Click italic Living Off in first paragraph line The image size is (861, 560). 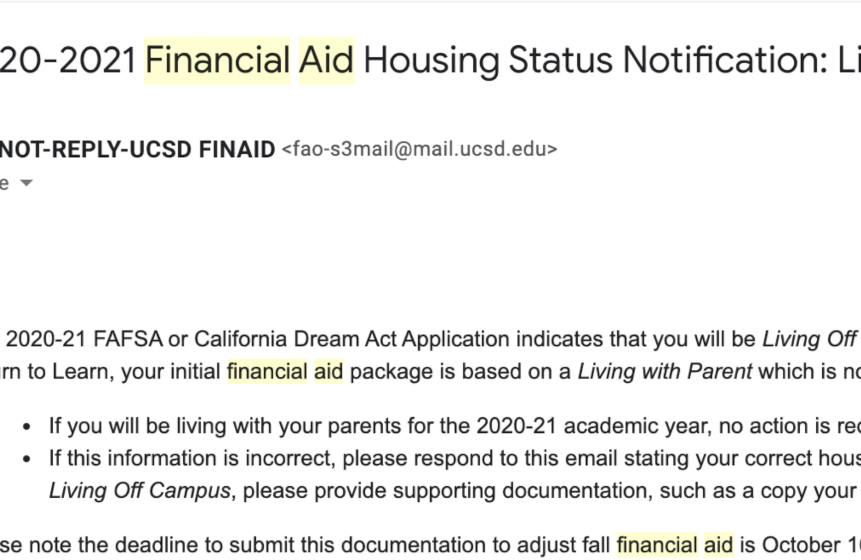tap(809, 339)
